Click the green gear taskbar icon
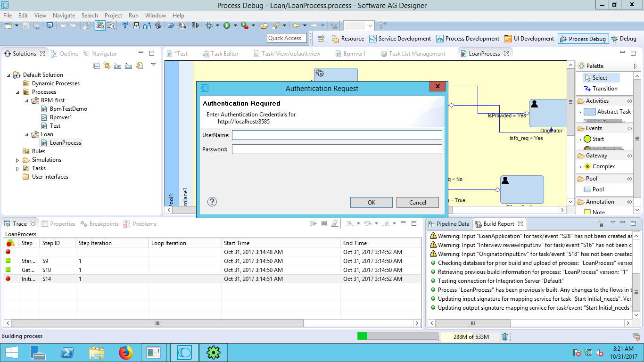Screen dimensions: 644x362 click(x=214, y=352)
